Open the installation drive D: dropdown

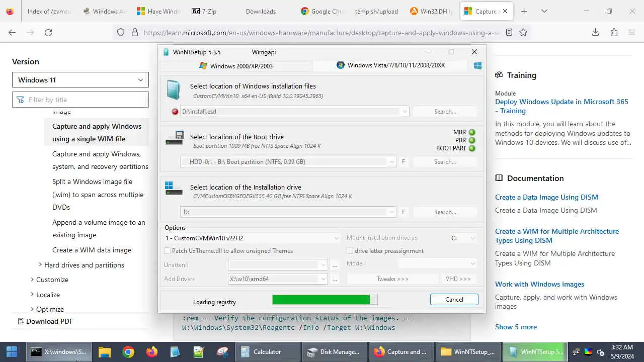[x=391, y=212]
